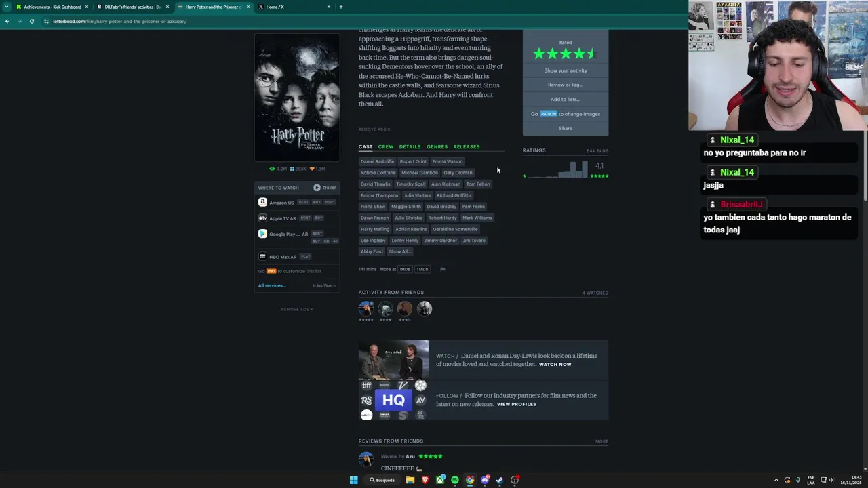Click the Chrome icon in the taskbar

pos(470,480)
